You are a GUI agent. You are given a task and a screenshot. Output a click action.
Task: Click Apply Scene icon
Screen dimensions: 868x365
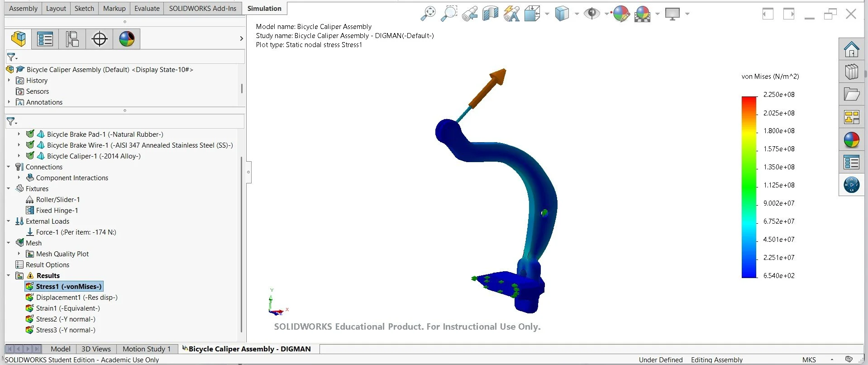pyautogui.click(x=642, y=14)
